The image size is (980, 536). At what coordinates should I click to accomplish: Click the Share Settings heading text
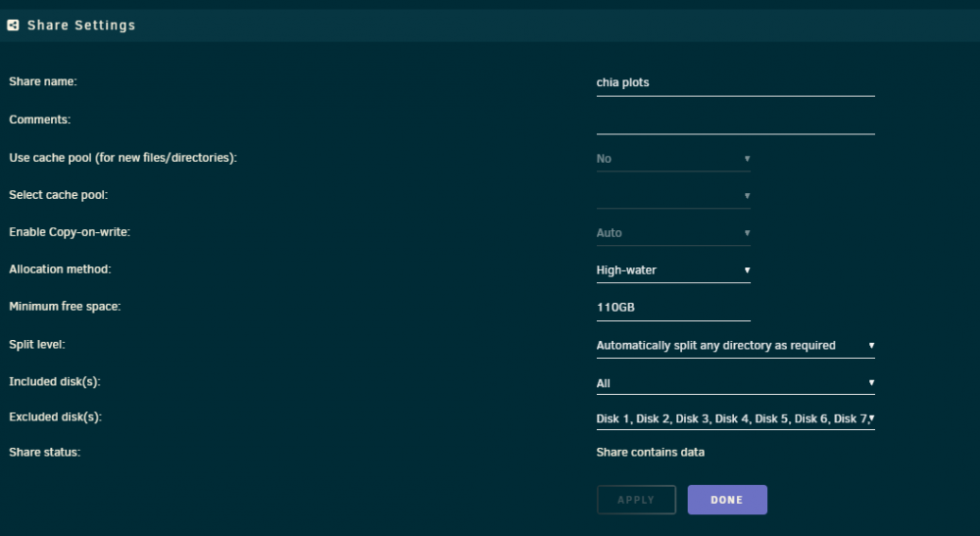pos(81,25)
